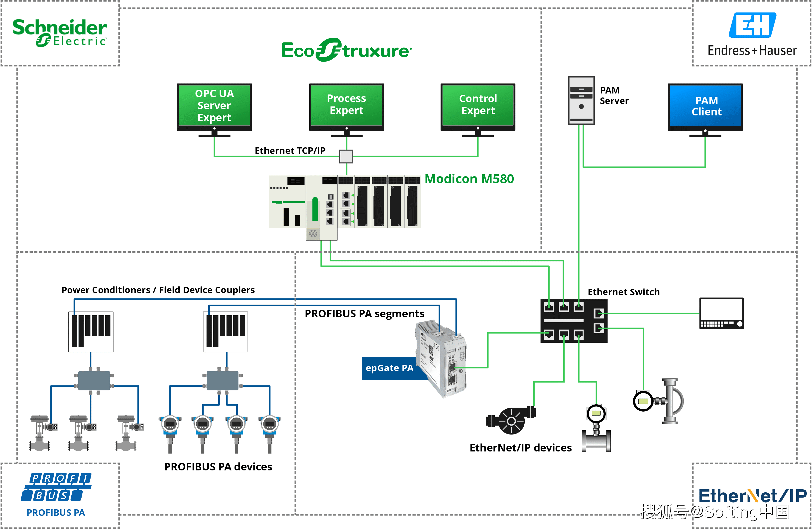The height and width of the screenshot is (529, 812).
Task: Click the third control valve device
Action: tap(130, 433)
